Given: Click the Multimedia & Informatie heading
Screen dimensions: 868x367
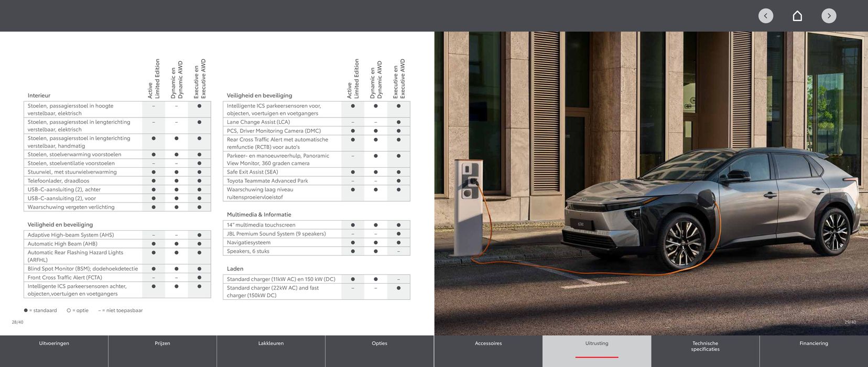Looking at the screenshot, I should [x=259, y=215].
